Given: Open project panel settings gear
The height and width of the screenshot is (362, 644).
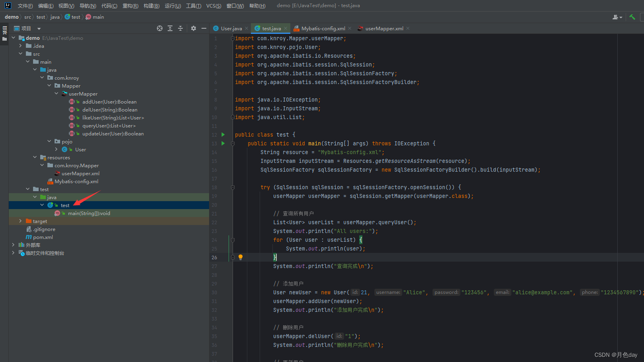Looking at the screenshot, I should [194, 28].
